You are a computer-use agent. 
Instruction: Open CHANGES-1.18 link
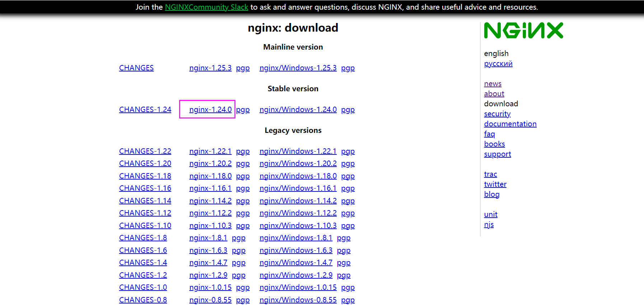[x=145, y=176]
